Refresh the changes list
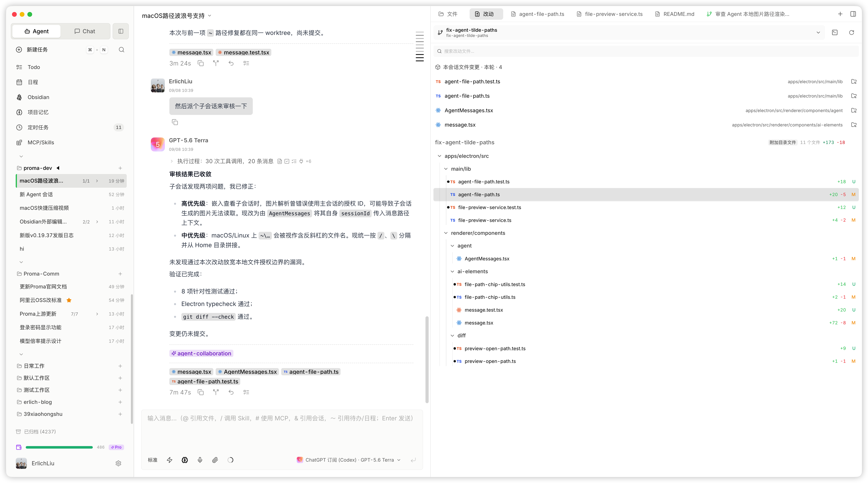Image resolution: width=868 pixels, height=483 pixels. [x=851, y=33]
